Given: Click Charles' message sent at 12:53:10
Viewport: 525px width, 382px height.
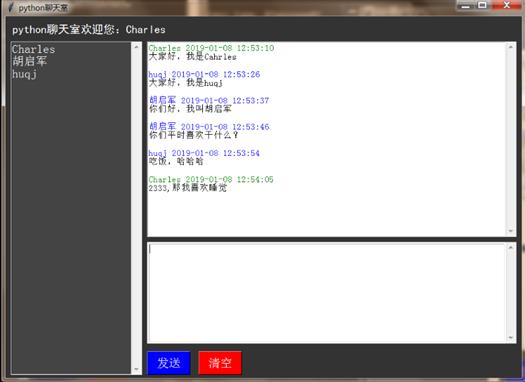Looking at the screenshot, I should tap(193, 57).
